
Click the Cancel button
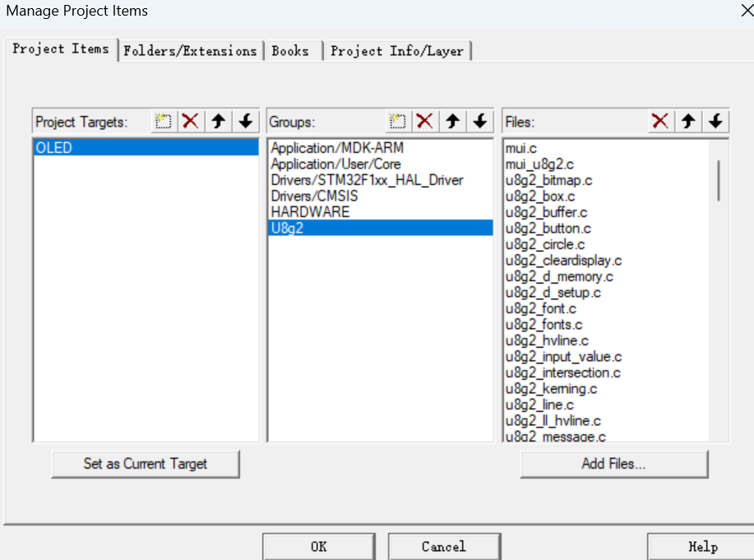[x=444, y=547]
